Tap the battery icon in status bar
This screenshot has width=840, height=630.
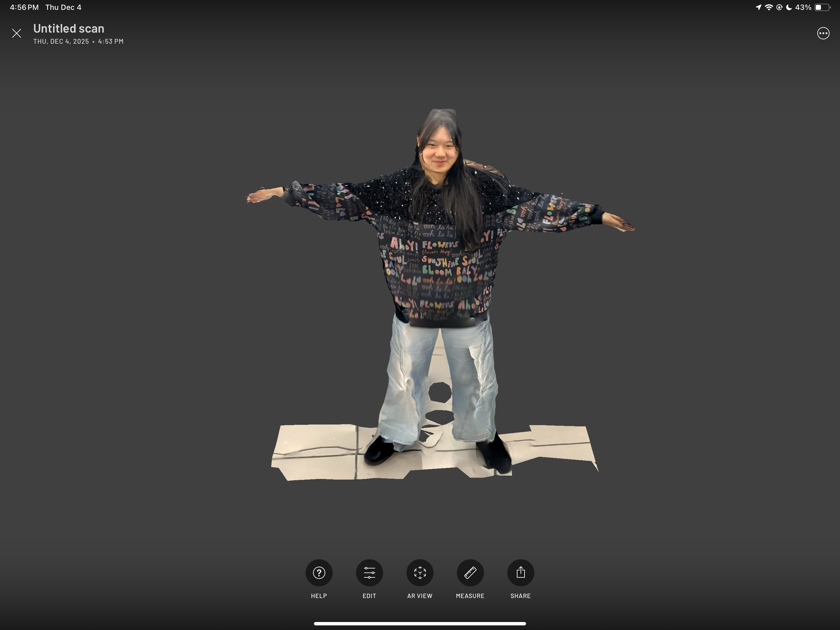(x=821, y=7)
